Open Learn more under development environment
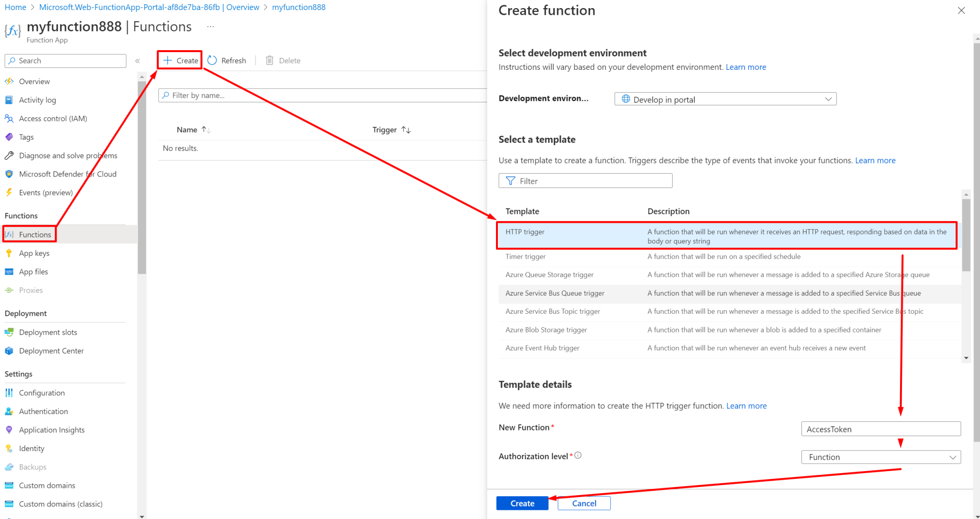 click(x=746, y=67)
